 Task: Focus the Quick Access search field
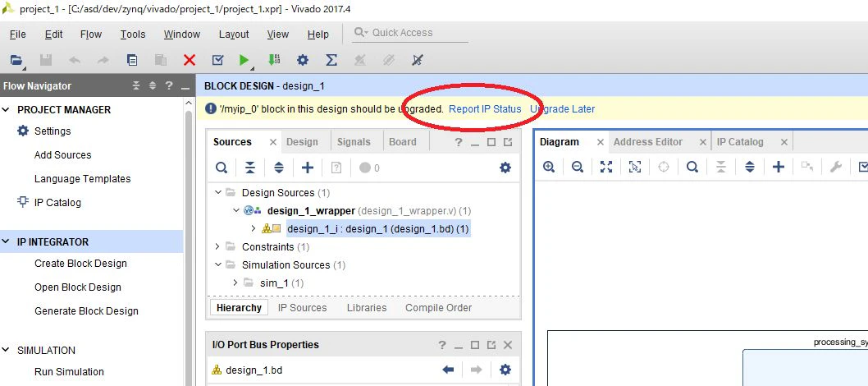coord(410,33)
